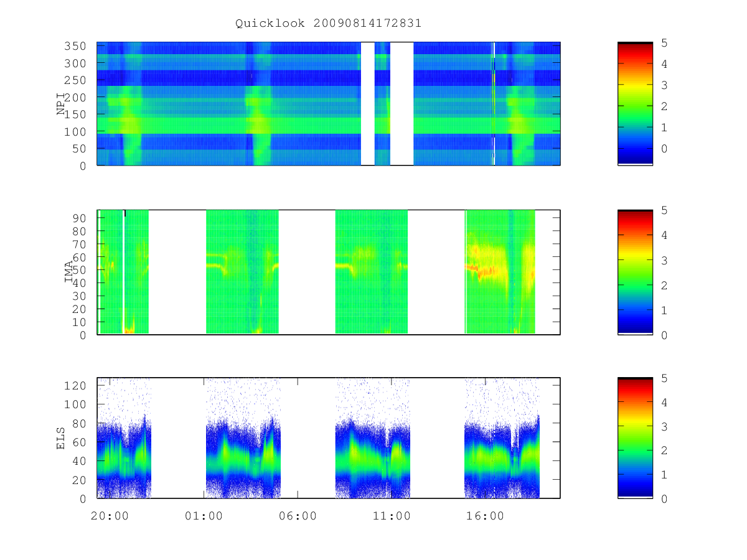Click the IMA axis label
This screenshot has height=560, width=747.
68,273
